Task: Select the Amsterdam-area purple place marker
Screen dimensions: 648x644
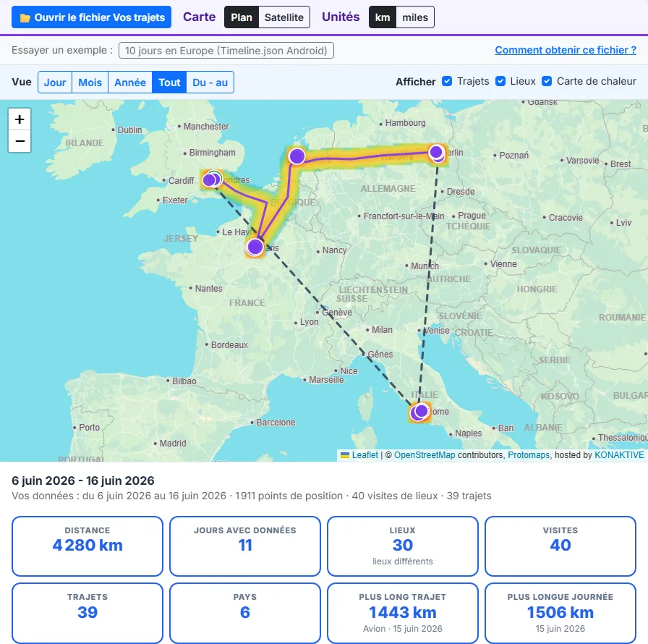Action: tap(297, 156)
